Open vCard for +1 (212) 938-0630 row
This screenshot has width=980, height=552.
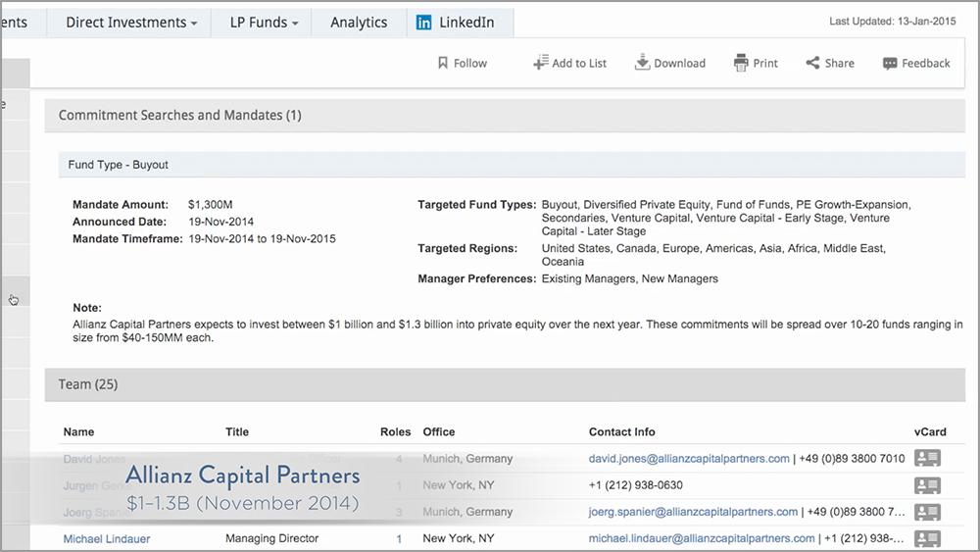[927, 485]
